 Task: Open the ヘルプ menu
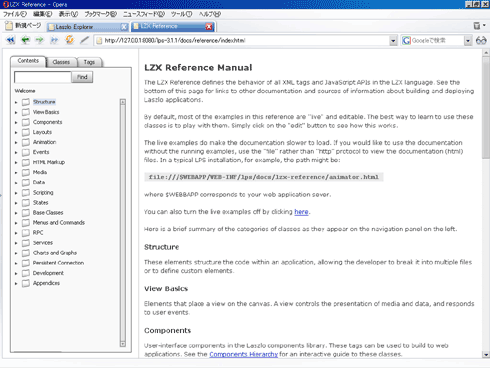tap(210, 14)
